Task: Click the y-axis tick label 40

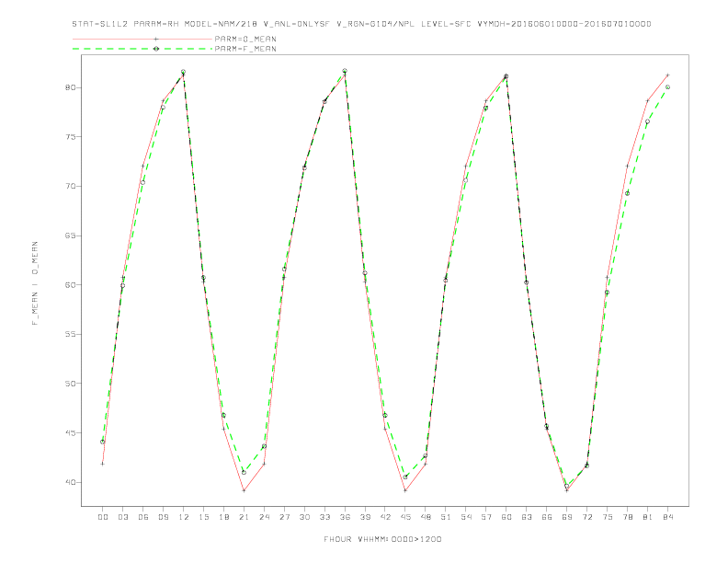Action: [71, 482]
